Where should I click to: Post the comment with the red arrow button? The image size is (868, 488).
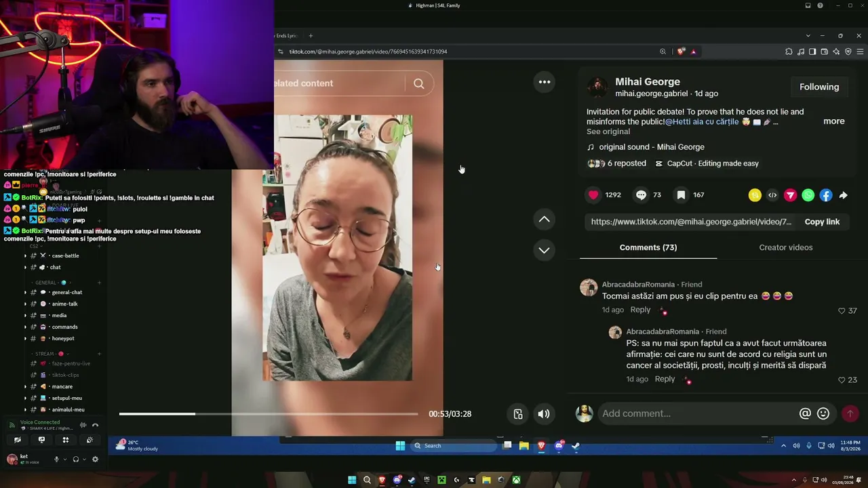850,413
